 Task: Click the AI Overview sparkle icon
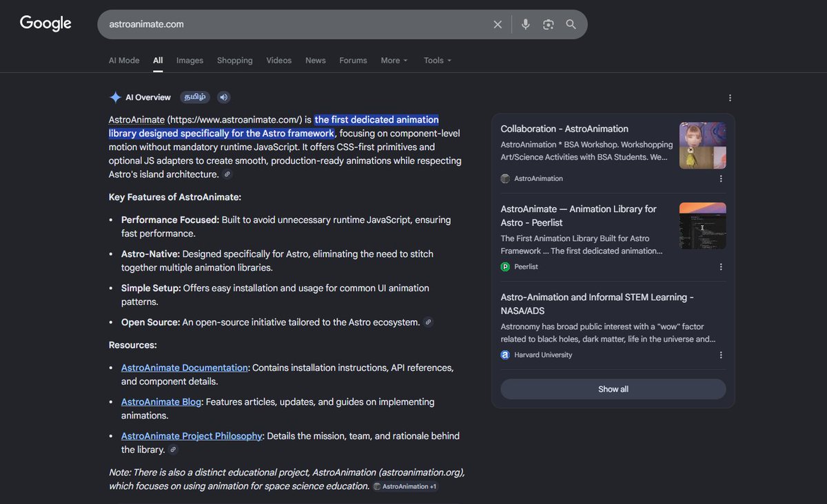coord(115,97)
